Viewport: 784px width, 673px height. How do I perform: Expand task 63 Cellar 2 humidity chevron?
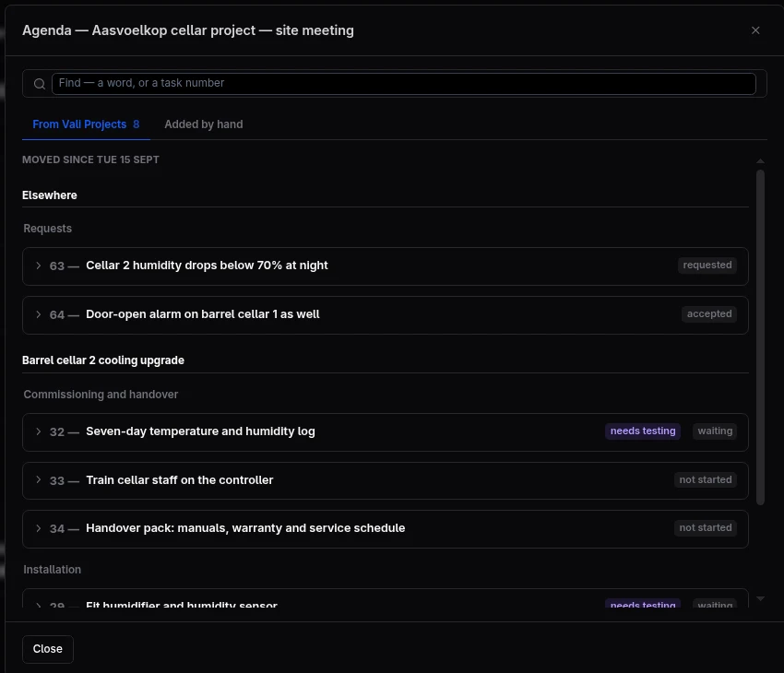38,266
